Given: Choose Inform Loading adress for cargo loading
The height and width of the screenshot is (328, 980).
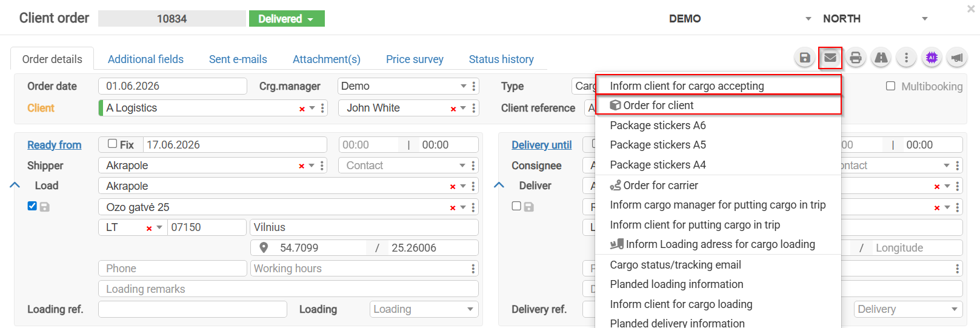Looking at the screenshot, I should click(x=719, y=244).
